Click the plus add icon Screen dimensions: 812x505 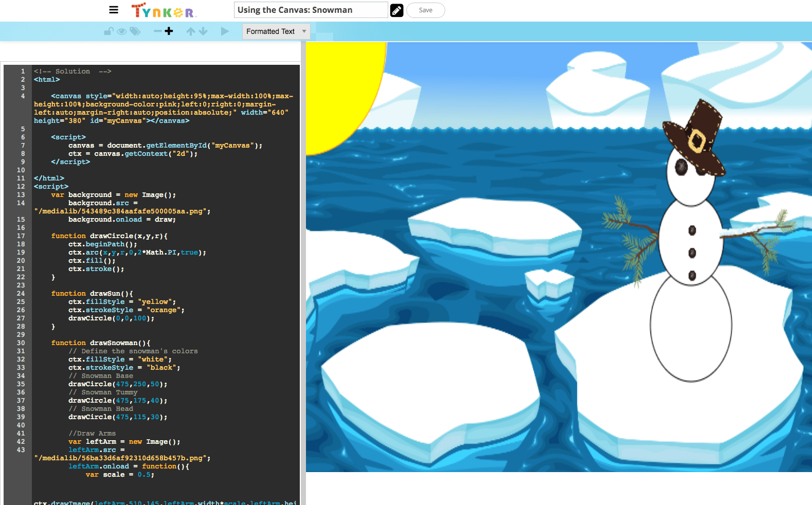[169, 31]
